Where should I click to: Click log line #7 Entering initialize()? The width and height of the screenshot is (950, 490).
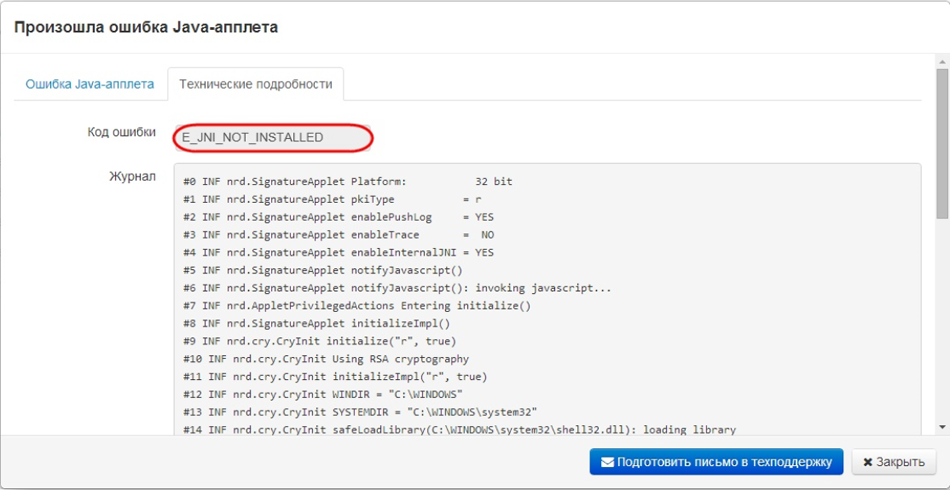click(357, 306)
